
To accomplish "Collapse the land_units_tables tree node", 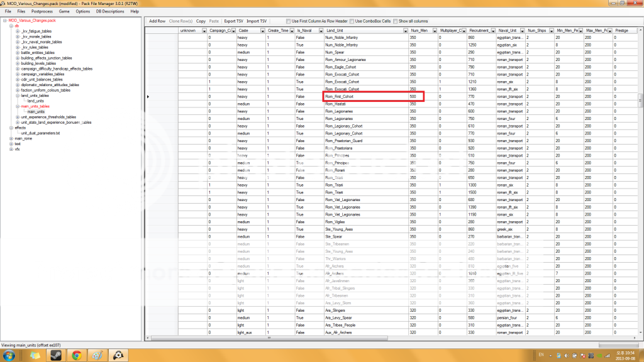I will (x=18, y=96).
